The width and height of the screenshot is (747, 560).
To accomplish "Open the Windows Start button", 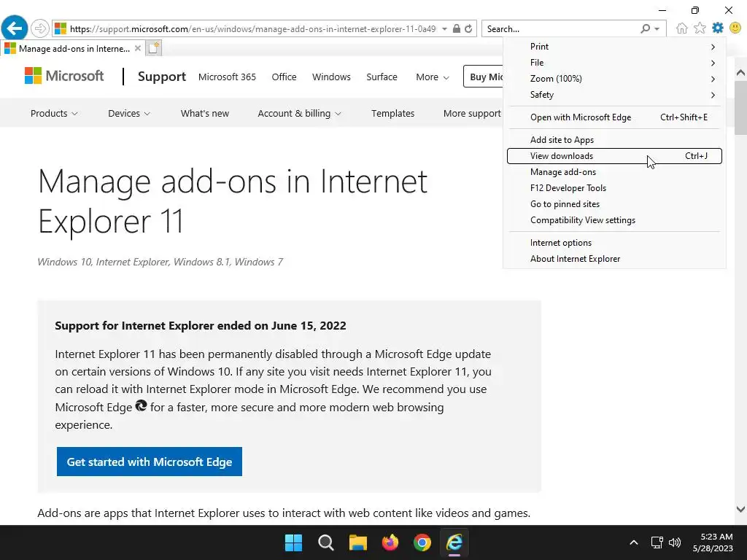I will (293, 542).
